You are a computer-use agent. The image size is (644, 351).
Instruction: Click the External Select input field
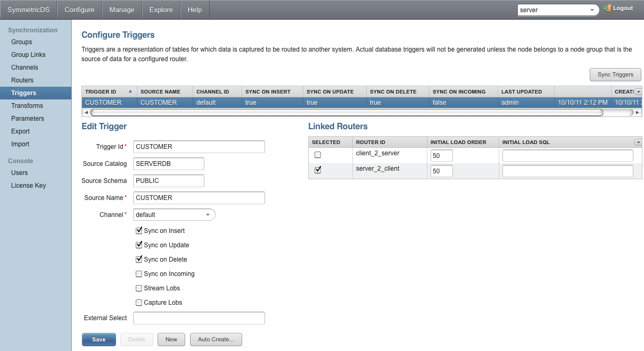199,318
